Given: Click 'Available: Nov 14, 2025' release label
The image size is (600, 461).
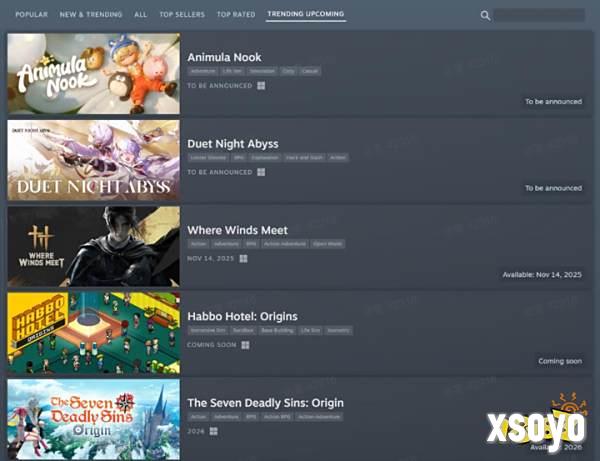Looking at the screenshot, I should tap(542, 274).
